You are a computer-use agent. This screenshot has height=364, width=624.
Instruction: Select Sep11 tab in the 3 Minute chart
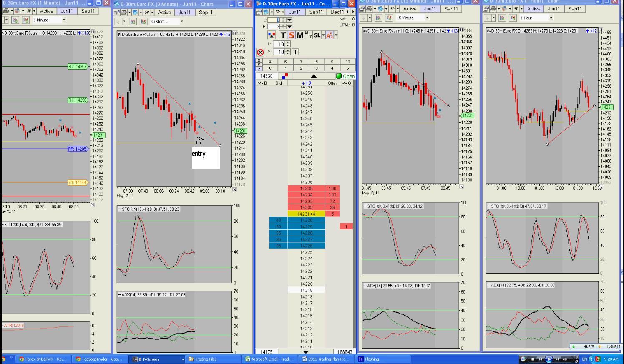[x=206, y=13]
